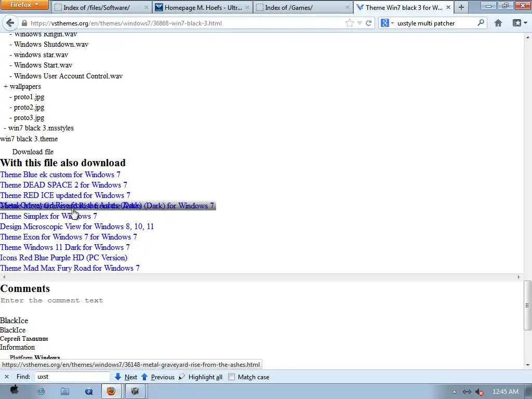The width and height of the screenshot is (532, 399).
Task: Open Theme Blue ek custom for Windows 7
Action: [60, 175]
